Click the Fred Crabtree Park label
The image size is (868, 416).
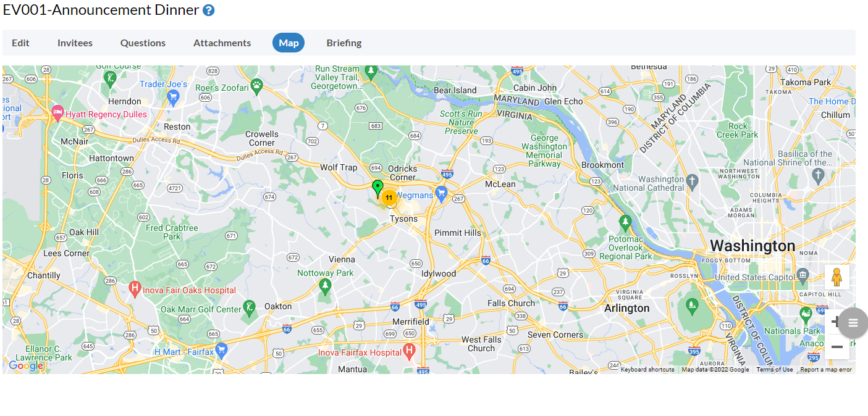172,232
